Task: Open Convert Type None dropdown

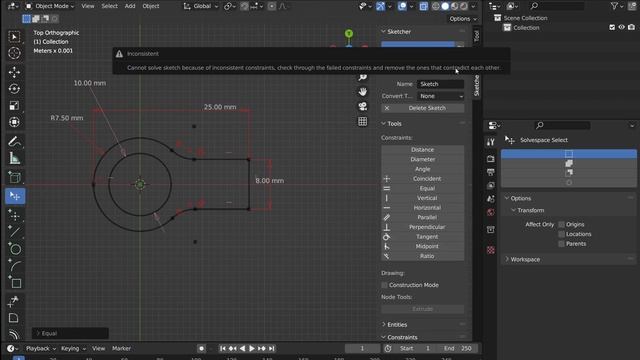Action: pos(440,96)
